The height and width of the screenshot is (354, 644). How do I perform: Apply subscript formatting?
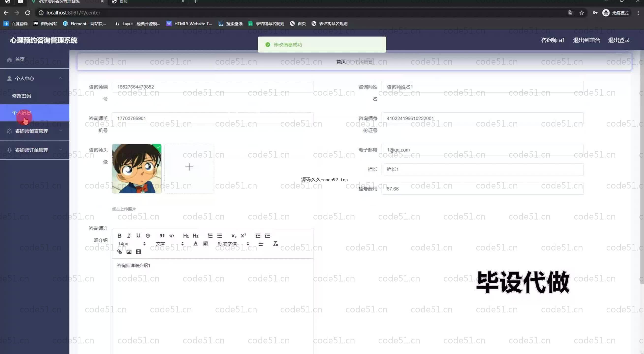pos(234,236)
